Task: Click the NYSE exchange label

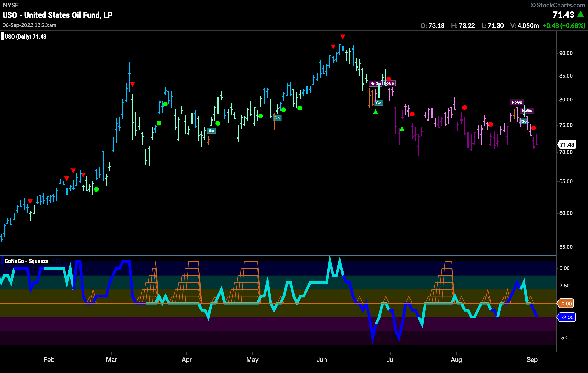Action: click(11, 5)
